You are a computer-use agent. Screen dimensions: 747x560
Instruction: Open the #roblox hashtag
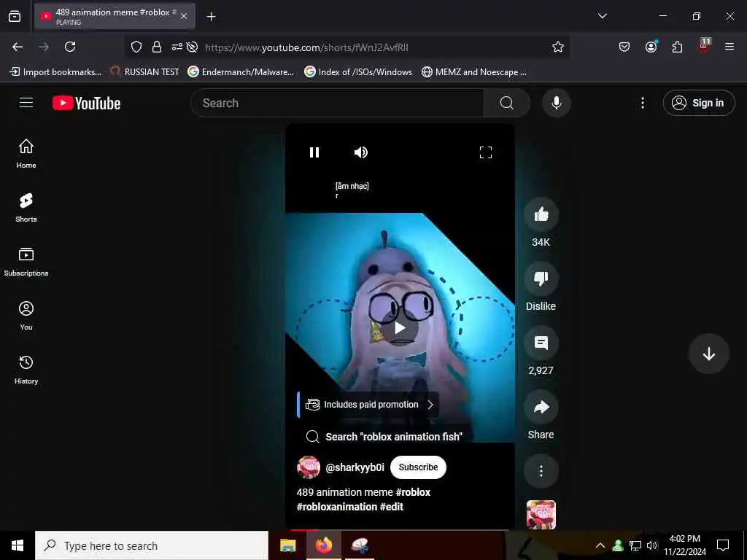coord(413,492)
